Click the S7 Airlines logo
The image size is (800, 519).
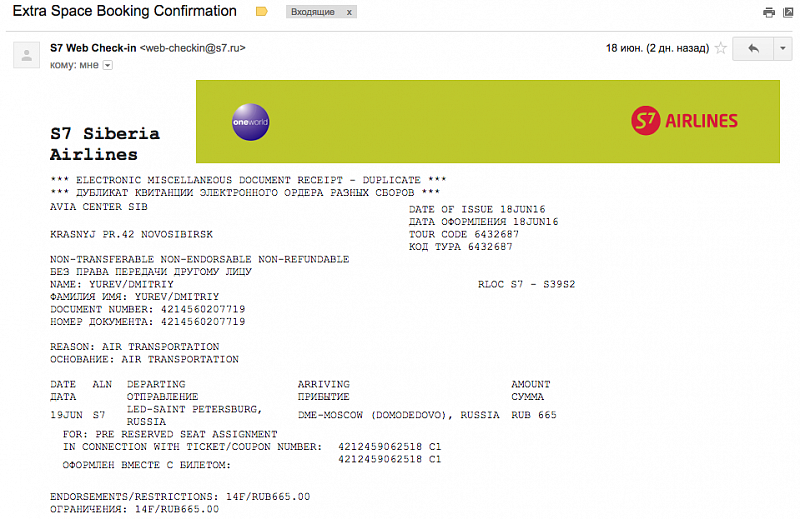684,121
